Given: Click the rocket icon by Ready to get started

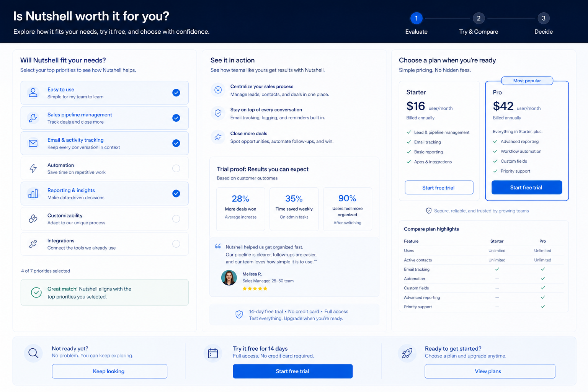Looking at the screenshot, I should [407, 353].
